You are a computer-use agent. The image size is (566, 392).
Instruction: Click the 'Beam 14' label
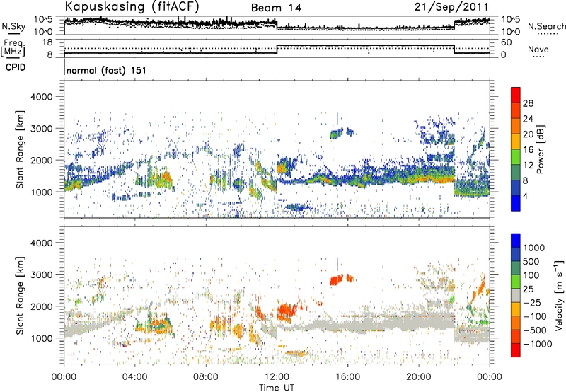pyautogui.click(x=276, y=8)
